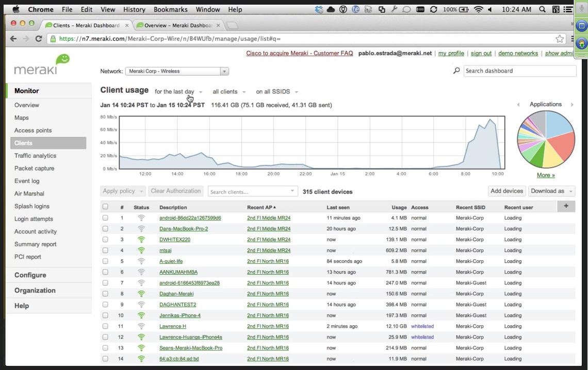Toggle the select-all checkbox in table header

[105, 206]
